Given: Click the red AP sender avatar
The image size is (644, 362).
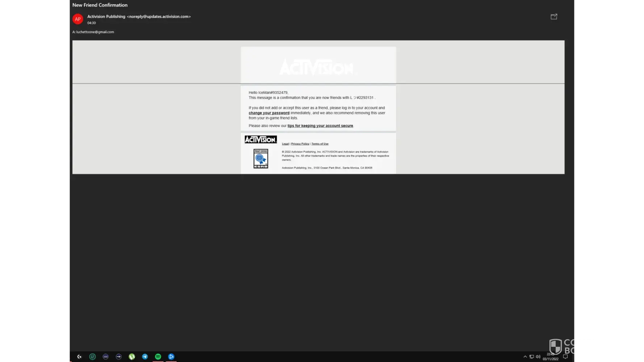Looking at the screenshot, I should coord(78,19).
